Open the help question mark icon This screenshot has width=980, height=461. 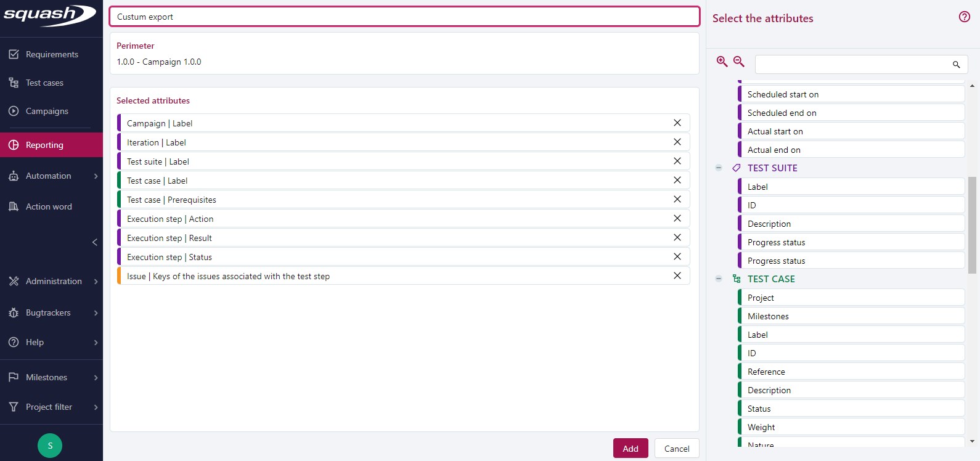click(964, 17)
